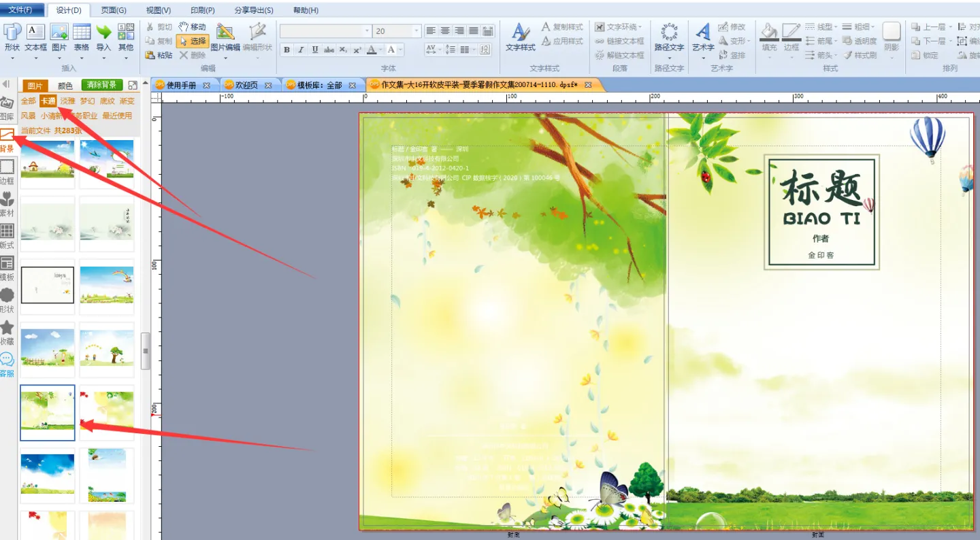Insert a table using 表格

click(x=82, y=38)
